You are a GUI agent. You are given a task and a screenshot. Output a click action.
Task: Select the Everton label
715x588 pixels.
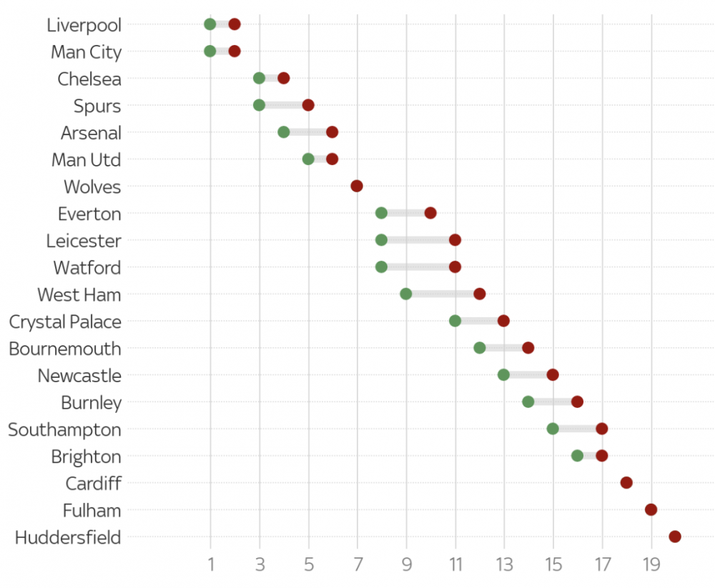(x=89, y=214)
